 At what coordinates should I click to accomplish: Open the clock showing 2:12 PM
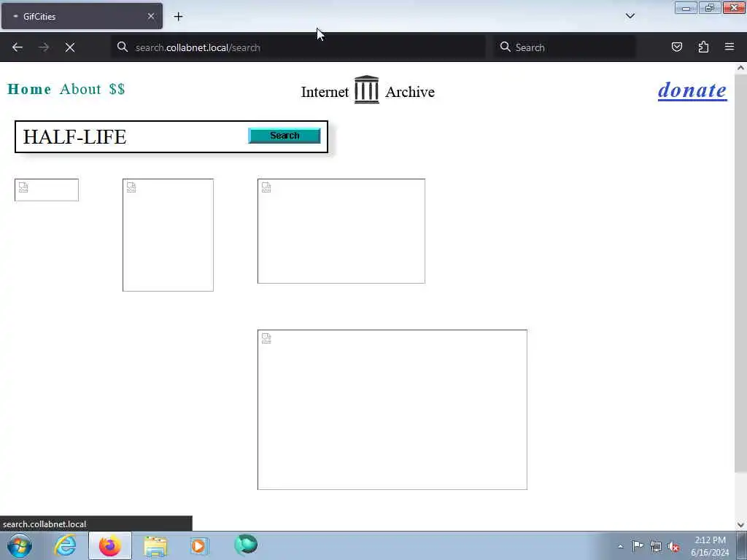click(x=710, y=546)
